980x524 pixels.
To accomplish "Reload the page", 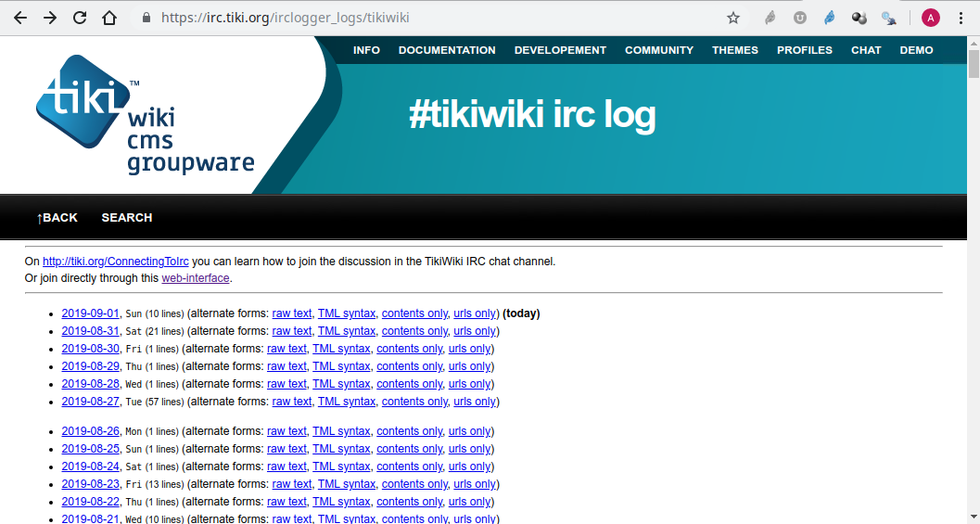I will pos(80,18).
